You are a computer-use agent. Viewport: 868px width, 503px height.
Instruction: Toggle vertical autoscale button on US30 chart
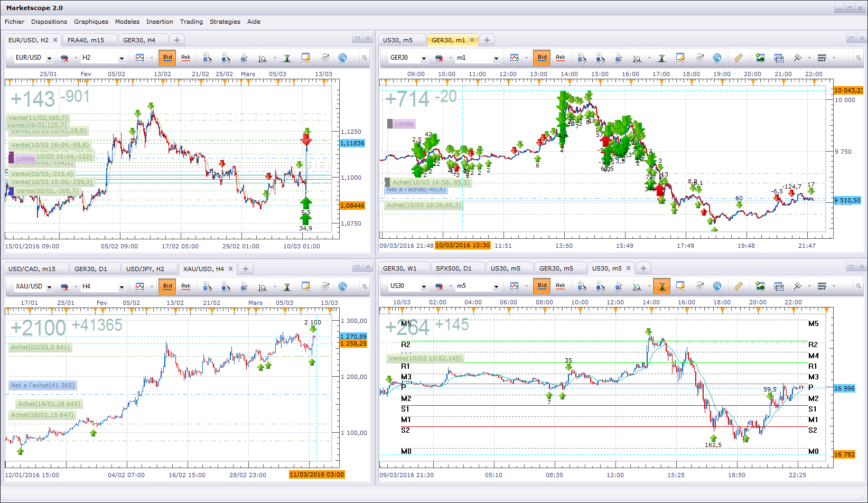tap(661, 286)
